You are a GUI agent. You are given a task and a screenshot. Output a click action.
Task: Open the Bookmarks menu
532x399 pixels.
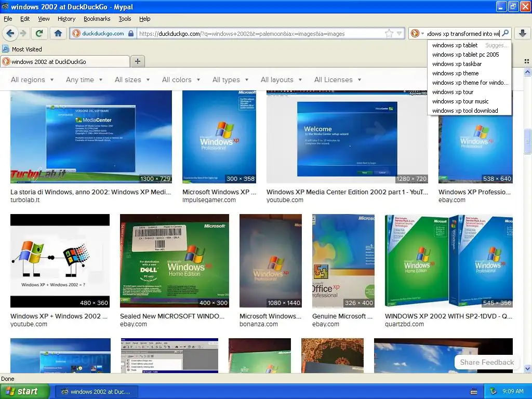click(97, 19)
